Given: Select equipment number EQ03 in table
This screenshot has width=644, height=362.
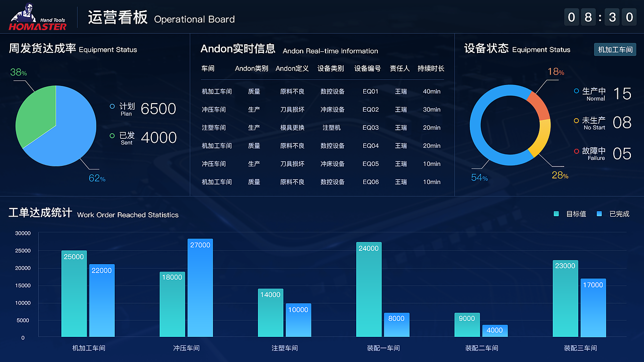Looking at the screenshot, I should [371, 128].
